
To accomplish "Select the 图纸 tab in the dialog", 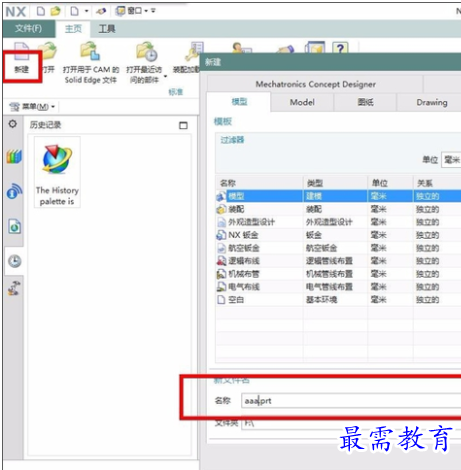I will 365,102.
